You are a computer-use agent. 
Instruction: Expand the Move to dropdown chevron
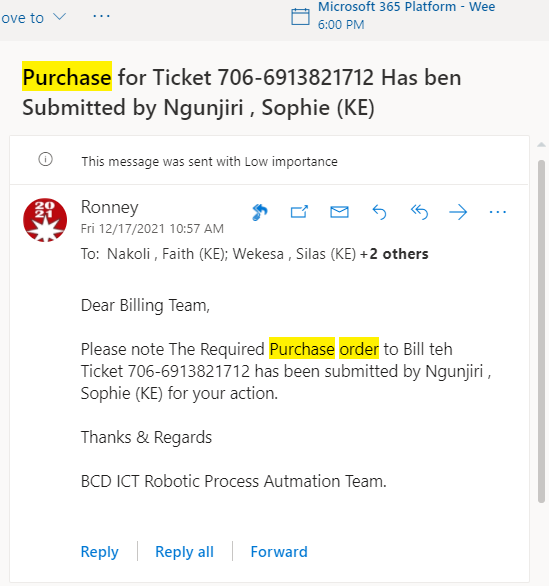[x=59, y=16]
